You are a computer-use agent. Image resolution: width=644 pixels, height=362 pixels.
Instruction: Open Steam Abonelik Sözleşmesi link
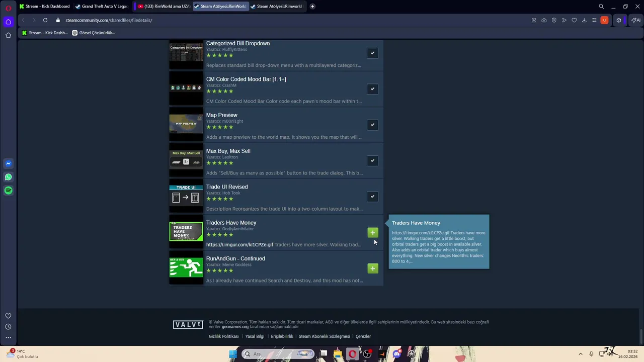point(324,336)
